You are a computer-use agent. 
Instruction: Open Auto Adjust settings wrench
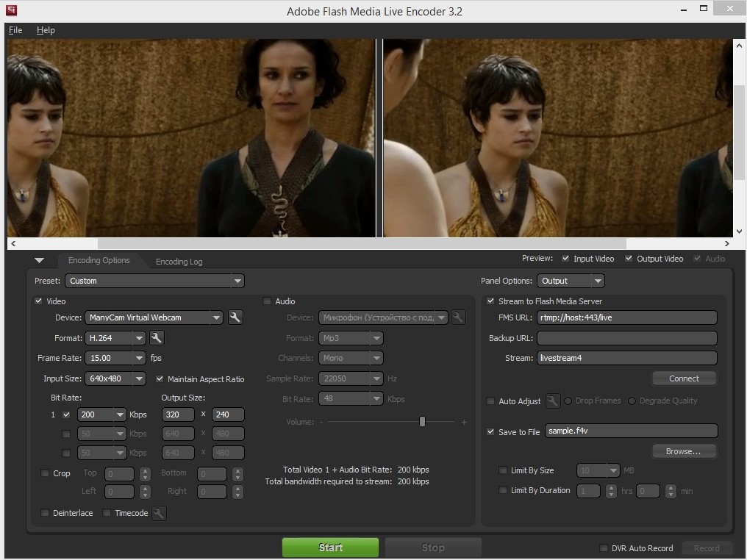[553, 401]
